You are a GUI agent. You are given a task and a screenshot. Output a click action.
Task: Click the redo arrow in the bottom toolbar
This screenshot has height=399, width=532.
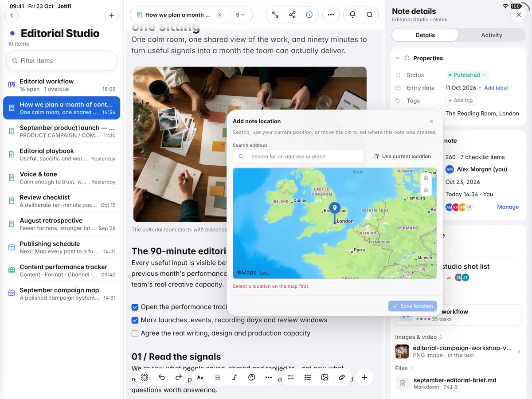tap(178, 377)
